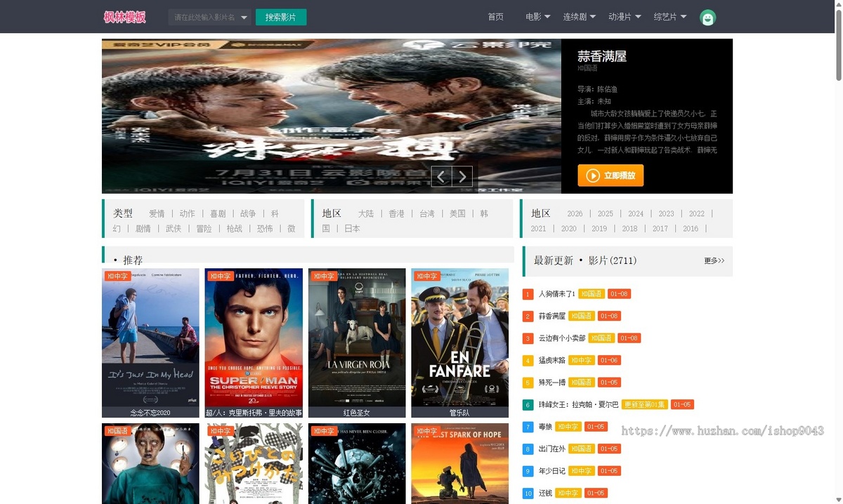This screenshot has width=843, height=504.
Task: Open 毒娘 in latest list
Action: click(545, 427)
